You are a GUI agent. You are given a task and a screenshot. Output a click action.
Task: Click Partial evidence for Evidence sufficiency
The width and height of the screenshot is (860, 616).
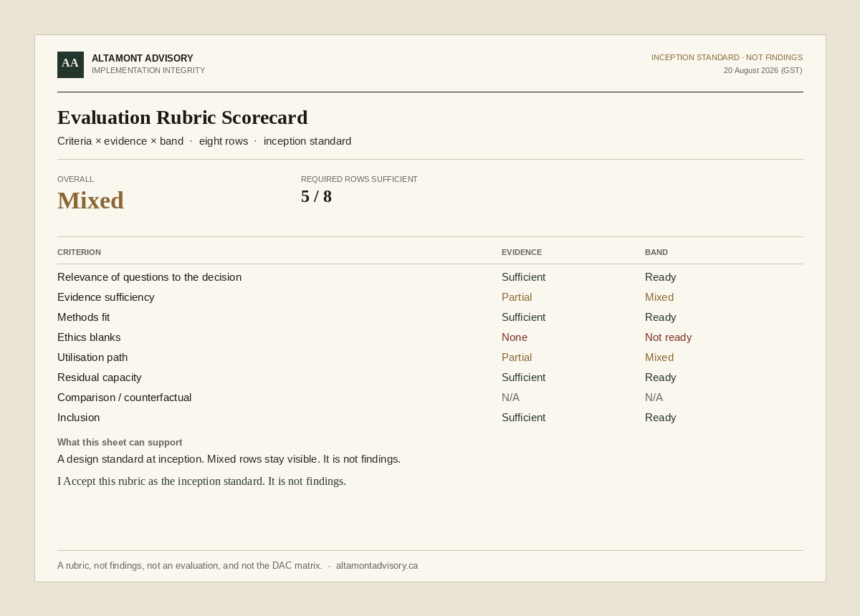click(x=517, y=297)
